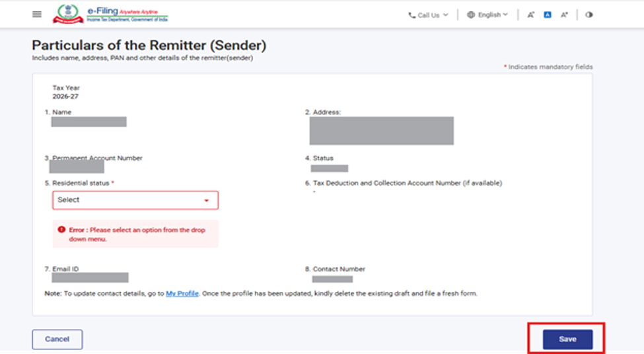Screen dimensions: 644x354
Task: Click the red dropdown arrow in Select
Action: [x=207, y=200]
